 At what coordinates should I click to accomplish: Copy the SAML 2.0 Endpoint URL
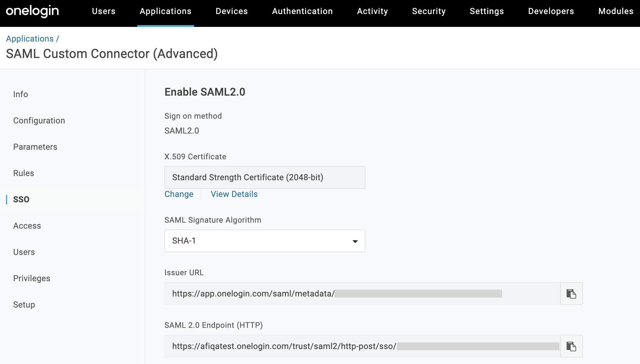pyautogui.click(x=571, y=346)
